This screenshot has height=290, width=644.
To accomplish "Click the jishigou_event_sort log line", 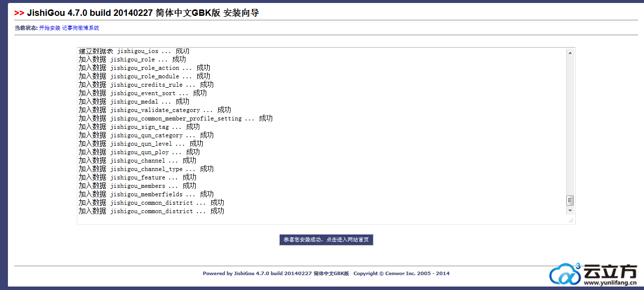I will click(143, 93).
